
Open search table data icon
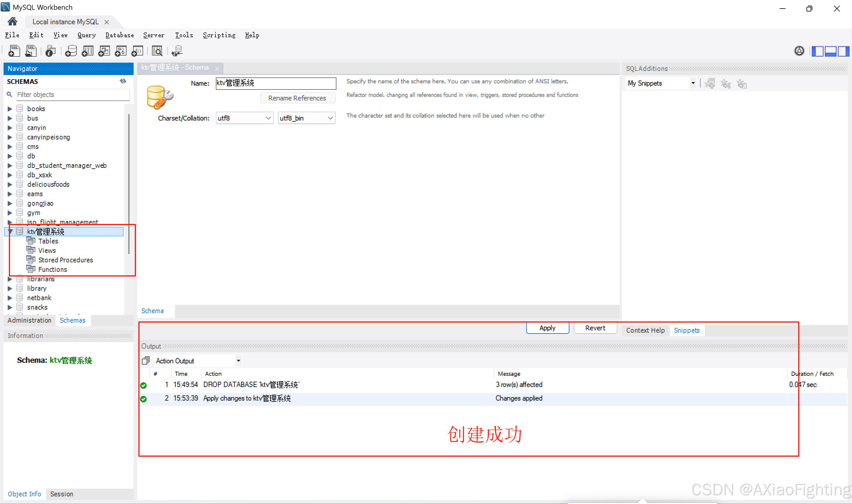[x=157, y=51]
